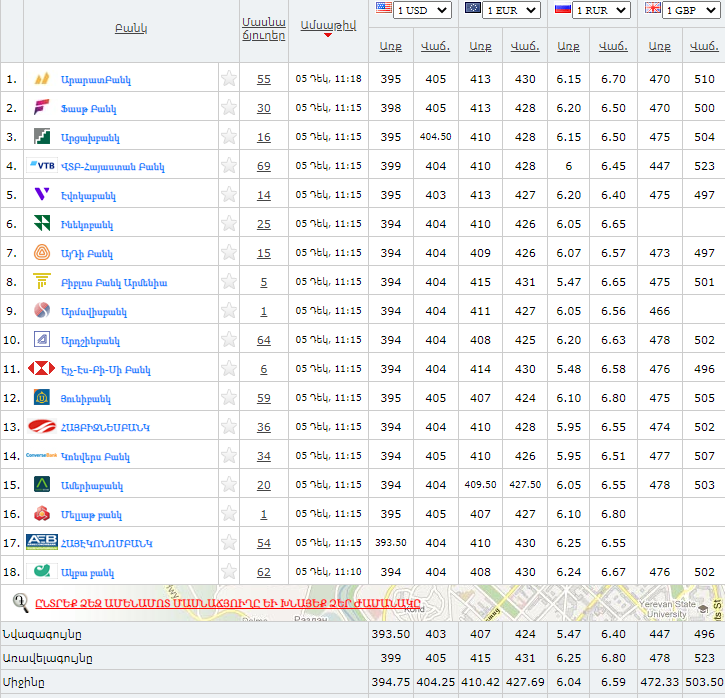Toggle favorite star for ՎՏԲ-Հայաստան Բանկ

click(229, 165)
